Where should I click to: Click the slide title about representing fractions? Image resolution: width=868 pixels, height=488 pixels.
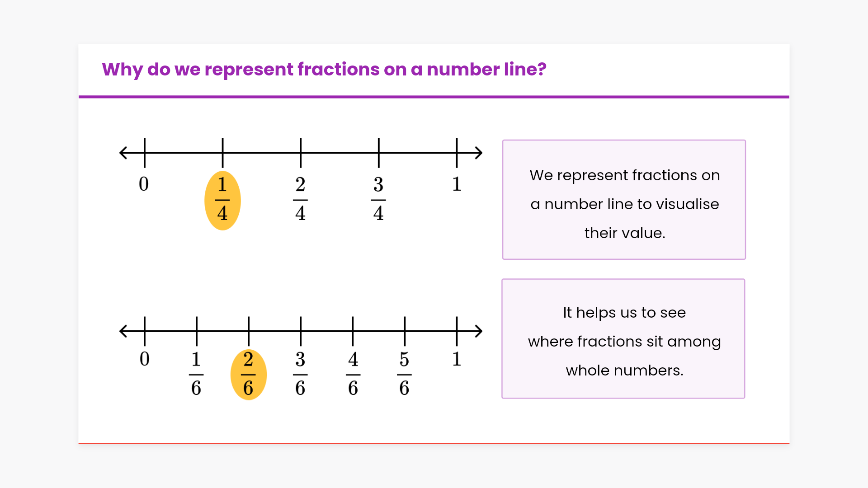tap(324, 70)
